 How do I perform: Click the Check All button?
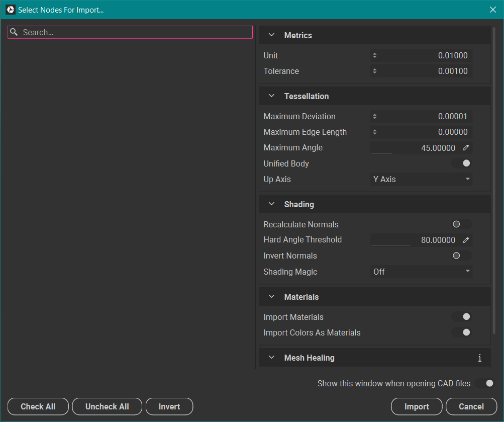point(38,406)
